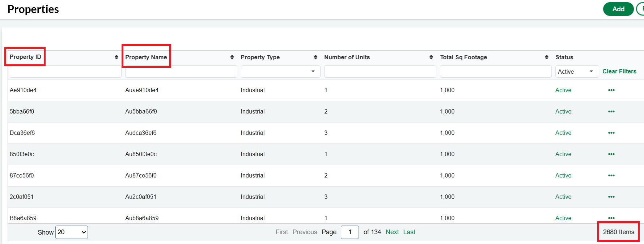Screen dimensions: 644x244
Task: Click the Number of Units column header
Action: click(347, 57)
